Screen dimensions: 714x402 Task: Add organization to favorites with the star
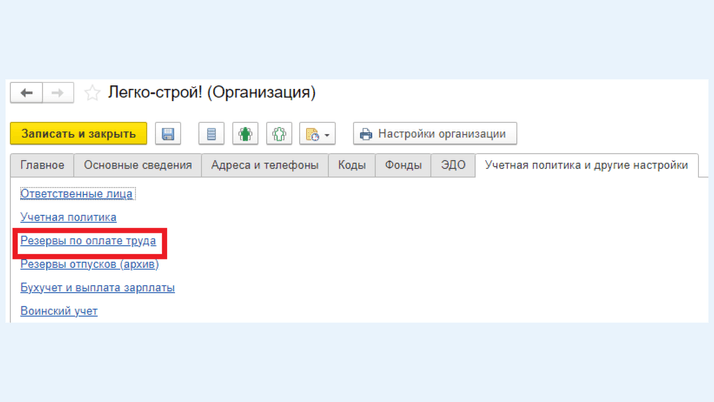[x=92, y=93]
